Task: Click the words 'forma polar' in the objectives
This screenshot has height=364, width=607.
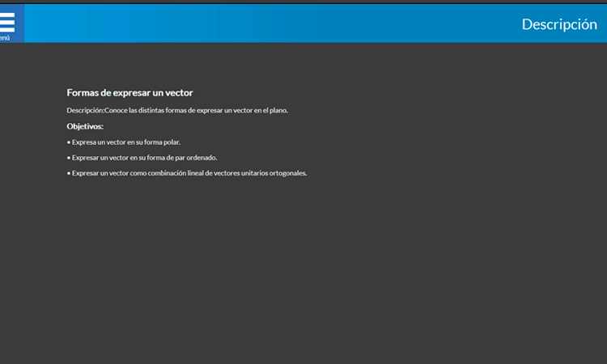Action: click(x=162, y=142)
